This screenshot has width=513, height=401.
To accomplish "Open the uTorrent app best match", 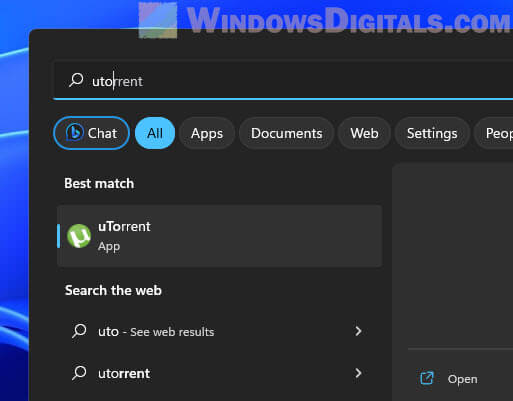I will pyautogui.click(x=219, y=236).
